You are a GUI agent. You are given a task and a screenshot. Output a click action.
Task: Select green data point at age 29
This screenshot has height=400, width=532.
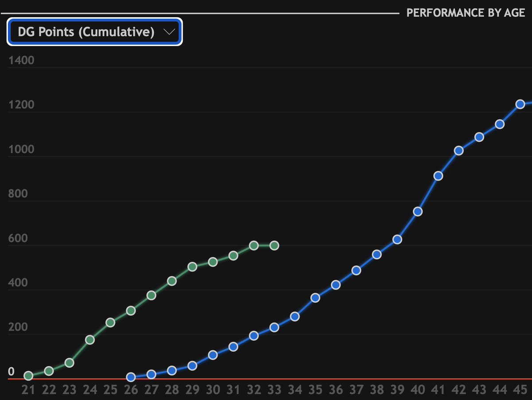tap(192, 267)
